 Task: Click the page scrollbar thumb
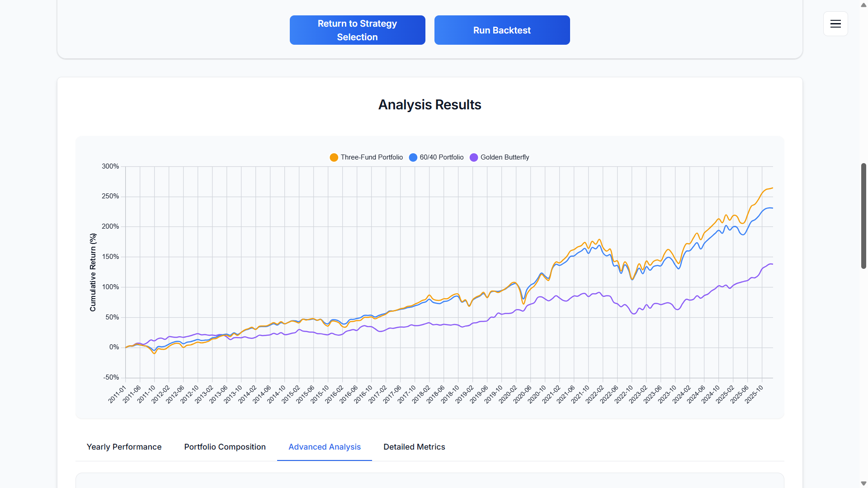pos(863,216)
